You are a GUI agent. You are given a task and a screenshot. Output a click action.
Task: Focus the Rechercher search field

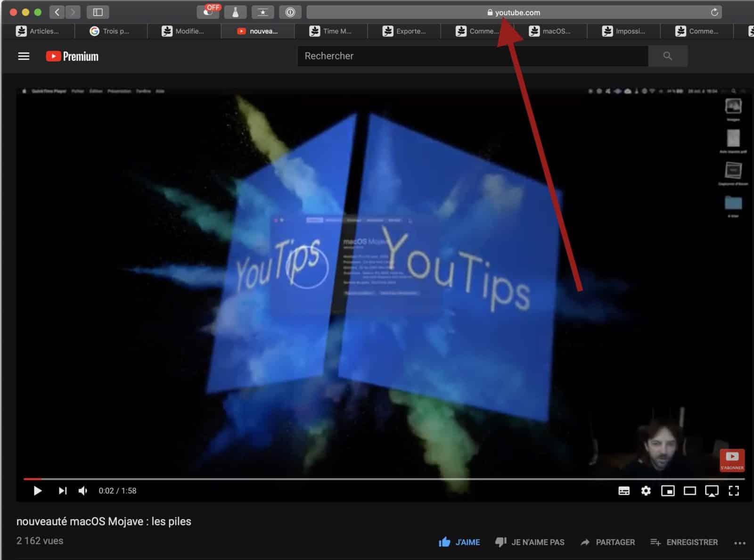(473, 56)
